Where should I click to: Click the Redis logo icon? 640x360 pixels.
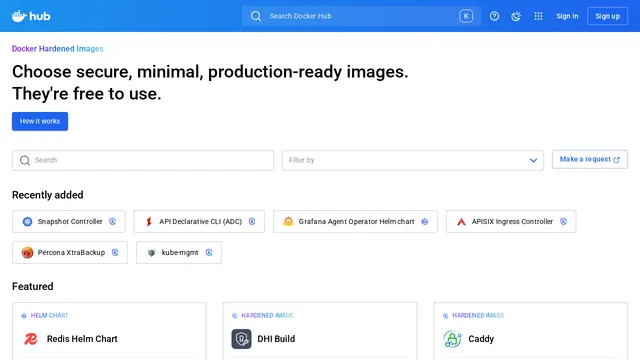tap(31, 339)
